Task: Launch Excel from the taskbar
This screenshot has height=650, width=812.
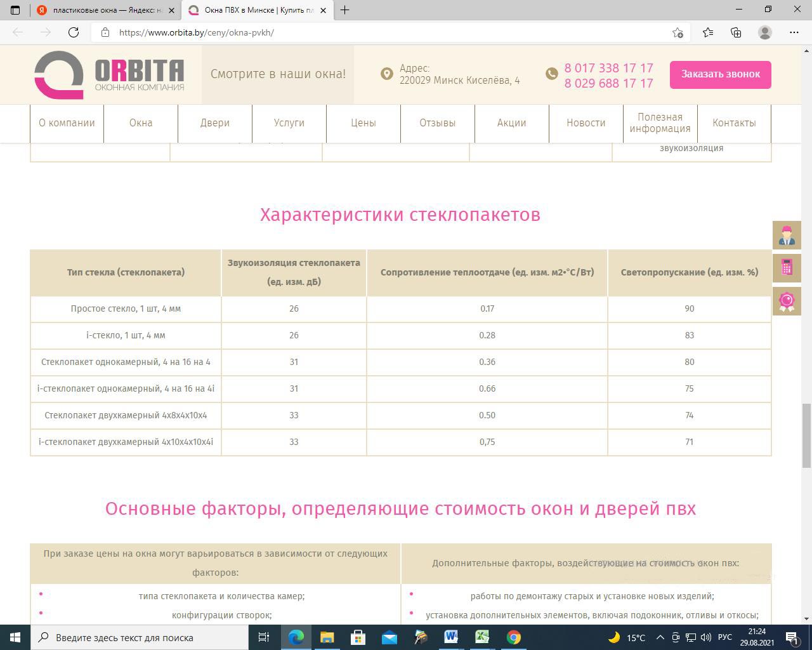Action: click(x=482, y=637)
